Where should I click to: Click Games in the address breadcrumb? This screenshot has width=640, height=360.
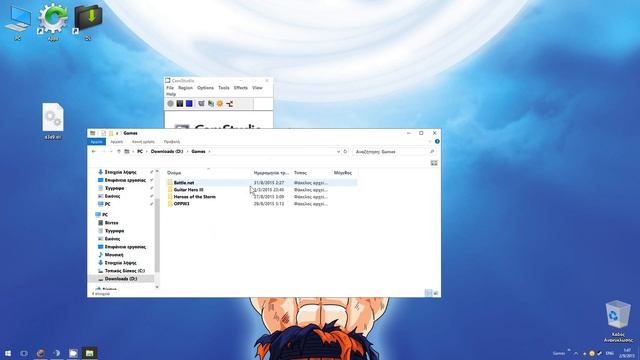[198, 151]
